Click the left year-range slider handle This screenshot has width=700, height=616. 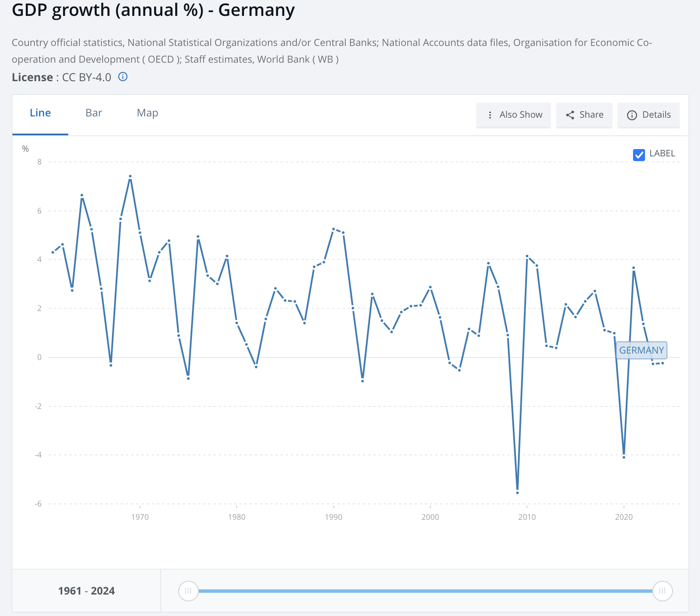point(188,591)
